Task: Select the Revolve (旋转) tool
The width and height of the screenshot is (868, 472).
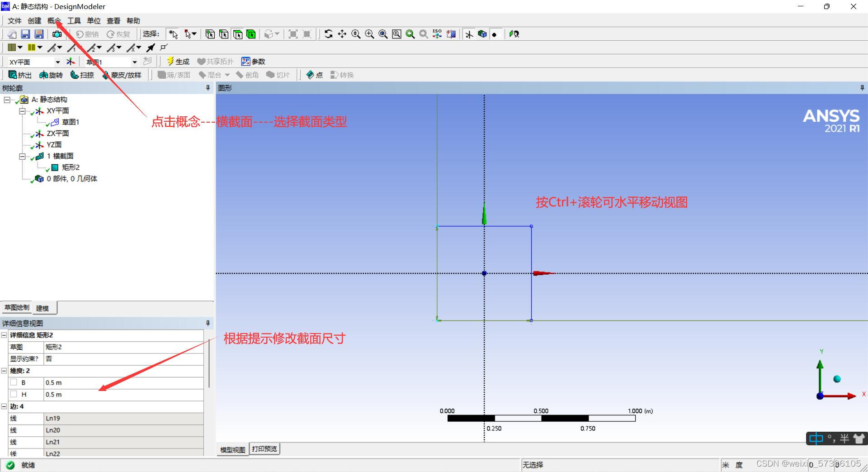Action: [x=51, y=75]
